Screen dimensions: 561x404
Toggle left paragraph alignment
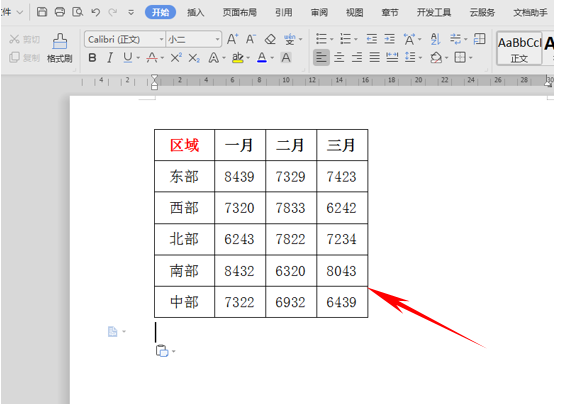(321, 58)
